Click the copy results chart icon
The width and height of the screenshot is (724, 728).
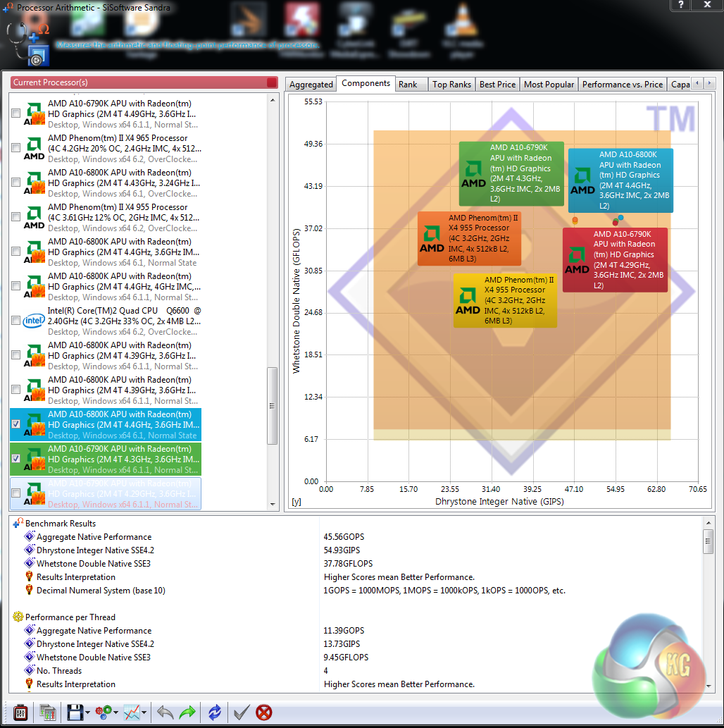[48, 712]
